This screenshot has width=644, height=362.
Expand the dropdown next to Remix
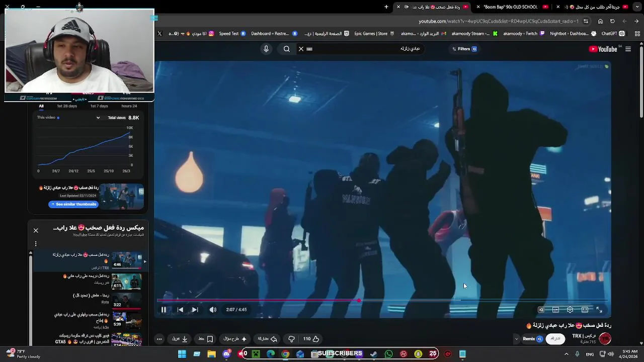516,339
